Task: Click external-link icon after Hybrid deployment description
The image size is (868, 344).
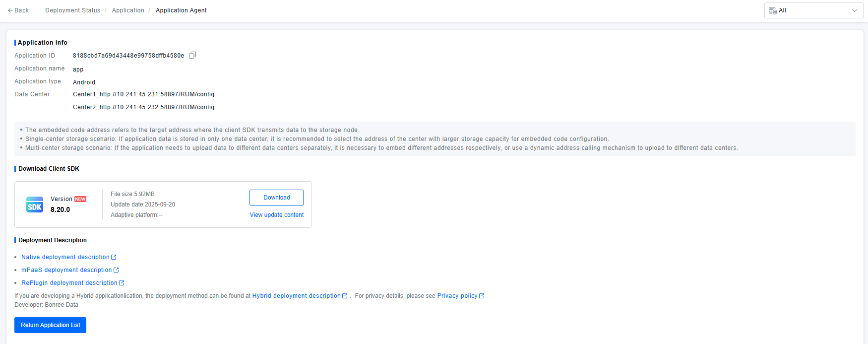Action: pos(345,296)
